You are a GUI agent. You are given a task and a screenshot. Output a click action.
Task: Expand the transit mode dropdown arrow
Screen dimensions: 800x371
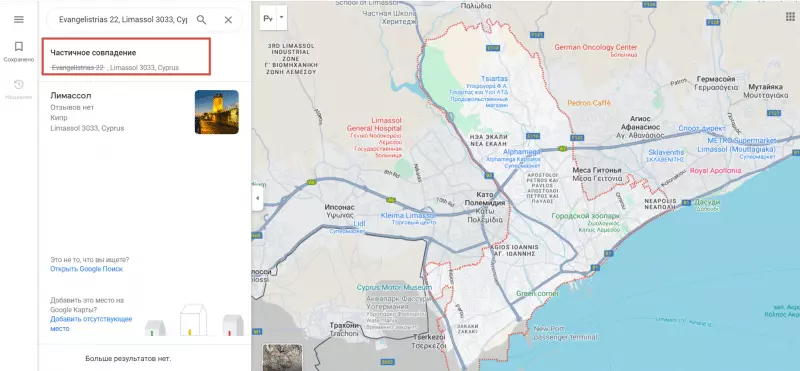[x=282, y=18]
